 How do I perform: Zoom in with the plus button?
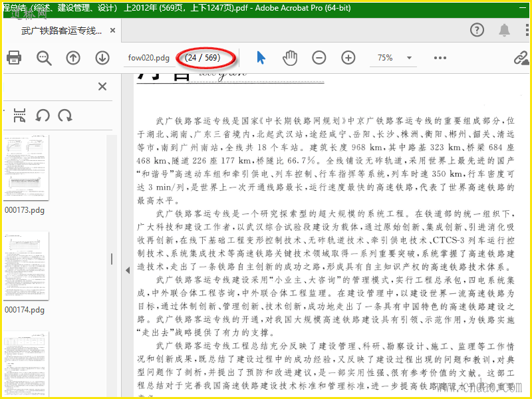[348, 58]
